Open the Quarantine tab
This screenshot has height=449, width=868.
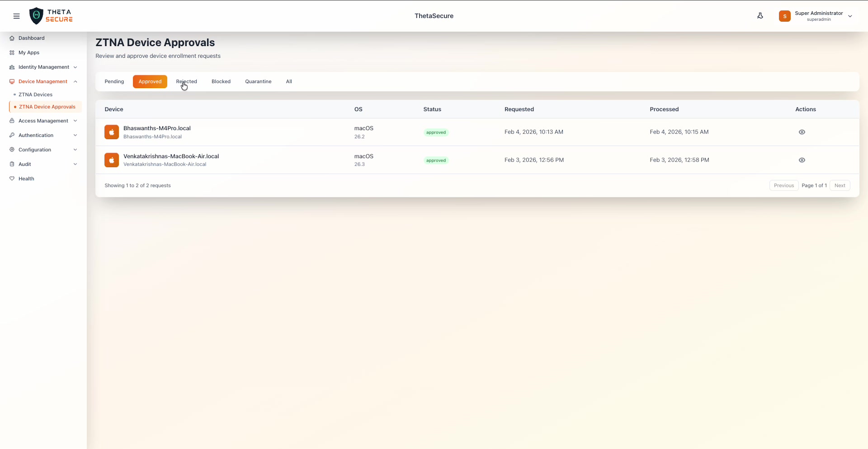(x=258, y=81)
